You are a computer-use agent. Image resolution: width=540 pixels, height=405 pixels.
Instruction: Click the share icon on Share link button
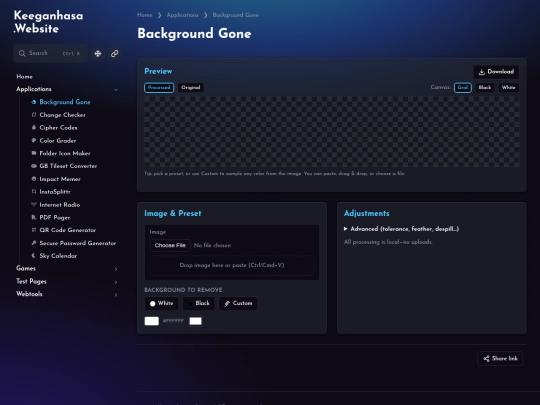click(486, 359)
